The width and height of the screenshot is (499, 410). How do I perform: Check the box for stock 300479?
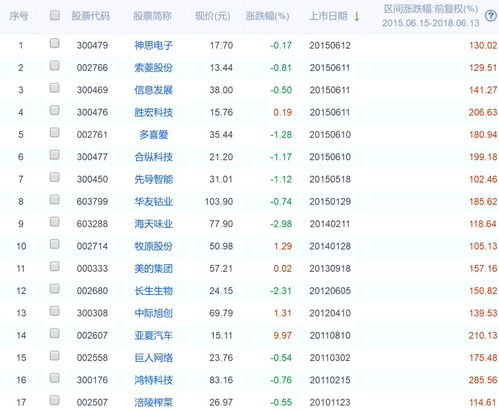pyautogui.click(x=55, y=43)
